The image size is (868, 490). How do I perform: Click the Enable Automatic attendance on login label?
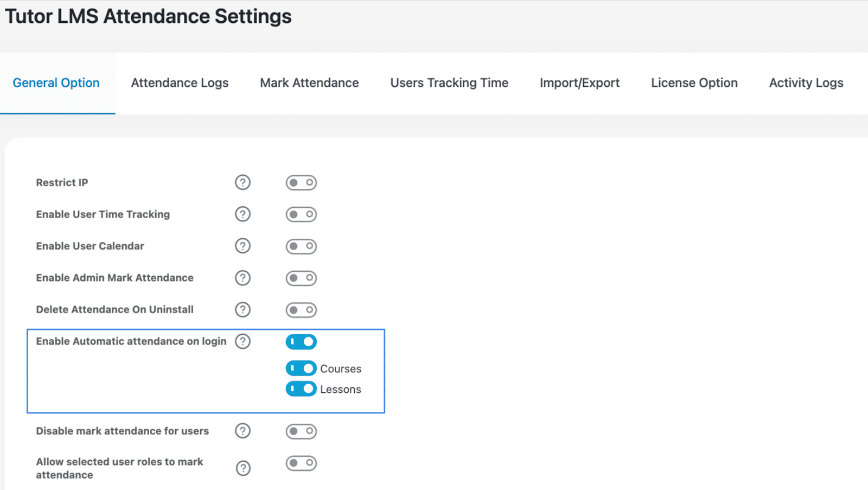coord(131,341)
